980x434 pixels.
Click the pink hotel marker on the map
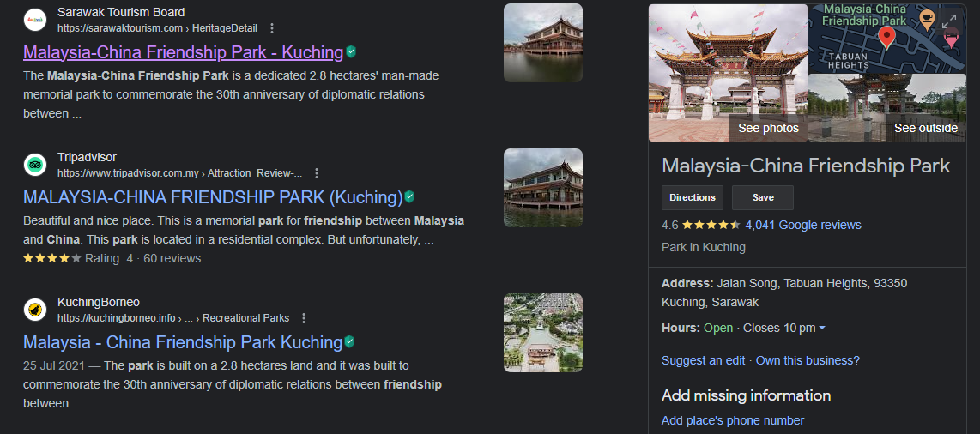pyautogui.click(x=951, y=38)
